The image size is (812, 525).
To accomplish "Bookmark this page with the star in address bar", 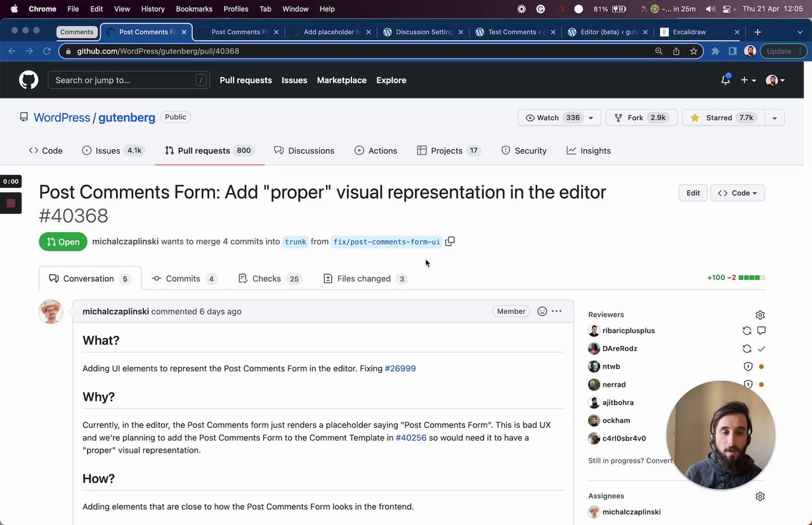I will (x=693, y=51).
